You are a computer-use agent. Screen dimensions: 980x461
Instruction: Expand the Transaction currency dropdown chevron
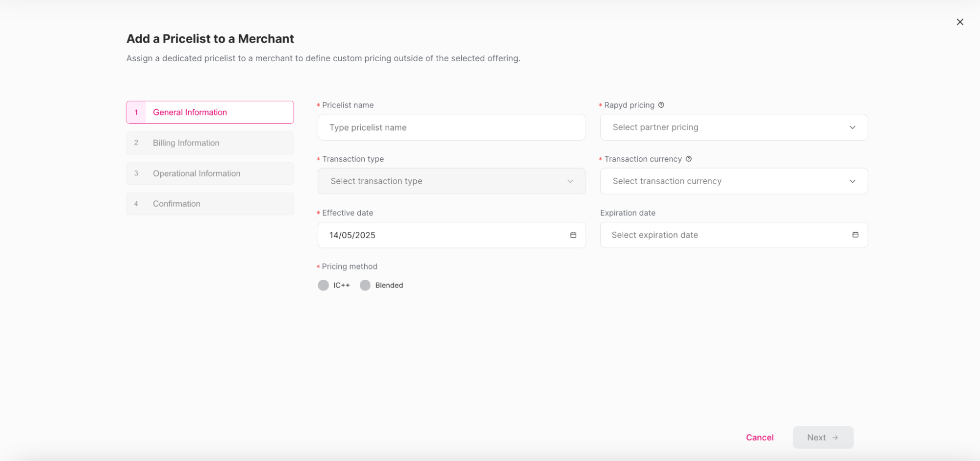click(853, 181)
